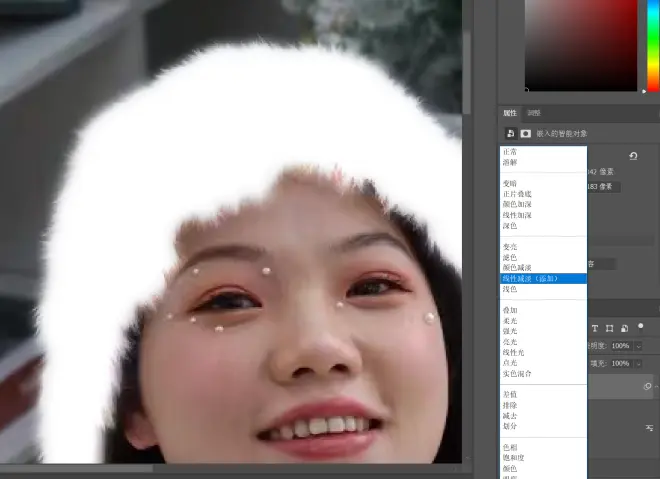Click the reset transform arrow icon
The width and height of the screenshot is (660, 479).
634,156
